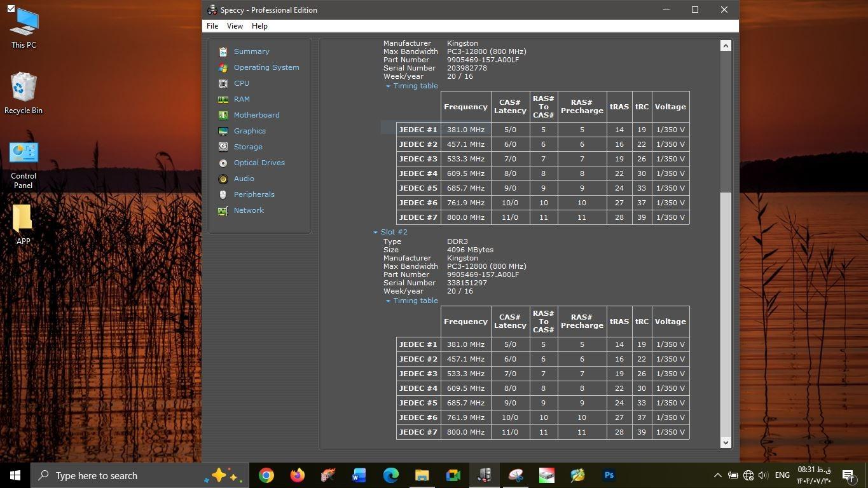Select the Optical Drives disc icon
Image resolution: width=868 pixels, height=488 pixels.
pyautogui.click(x=223, y=163)
